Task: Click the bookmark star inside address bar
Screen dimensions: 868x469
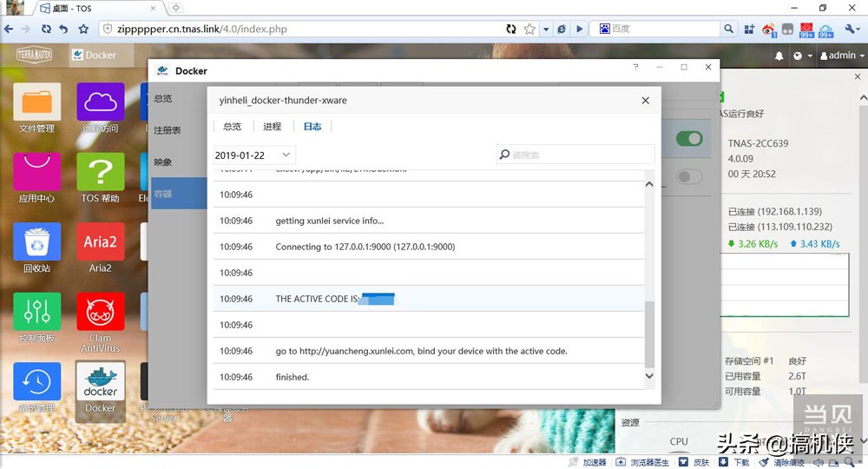Action: (x=529, y=29)
